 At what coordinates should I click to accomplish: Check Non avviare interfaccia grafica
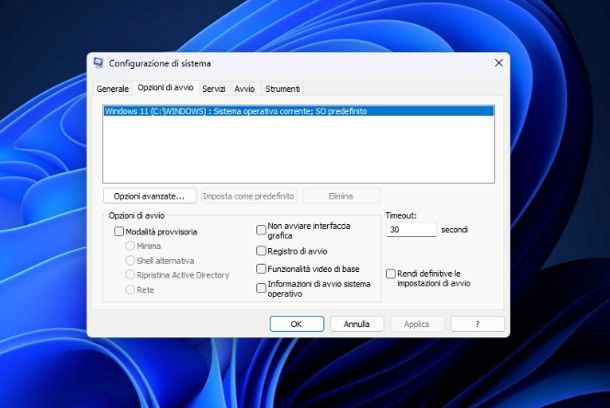(261, 230)
